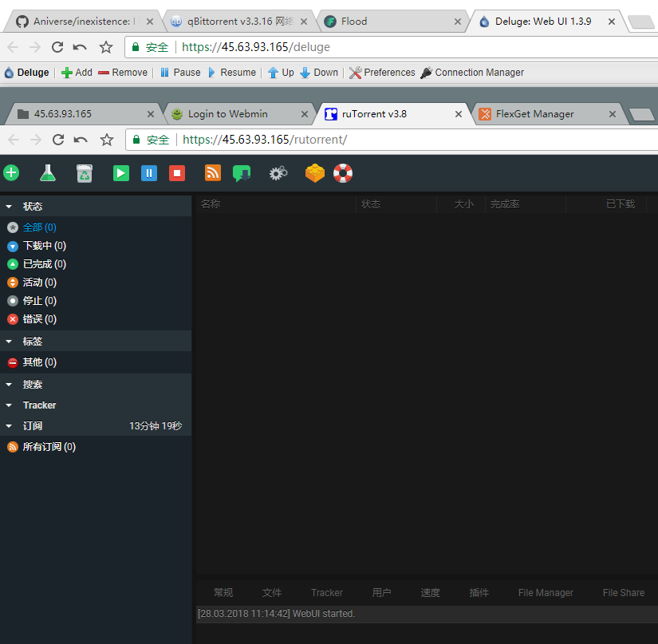This screenshot has width=658, height=644.
Task: Click Add in the Deluge toolbar
Action: (77, 73)
